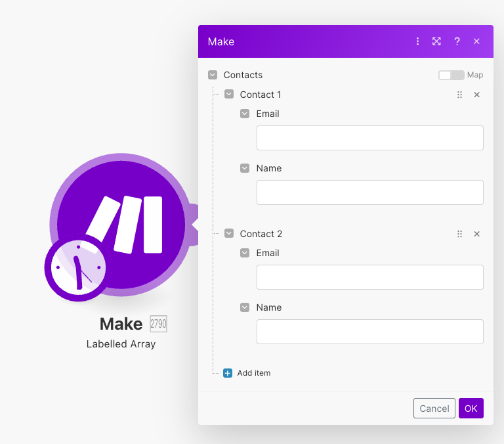Collapse the Name field under Contact 2
The width and height of the screenshot is (504, 444).
tap(245, 307)
